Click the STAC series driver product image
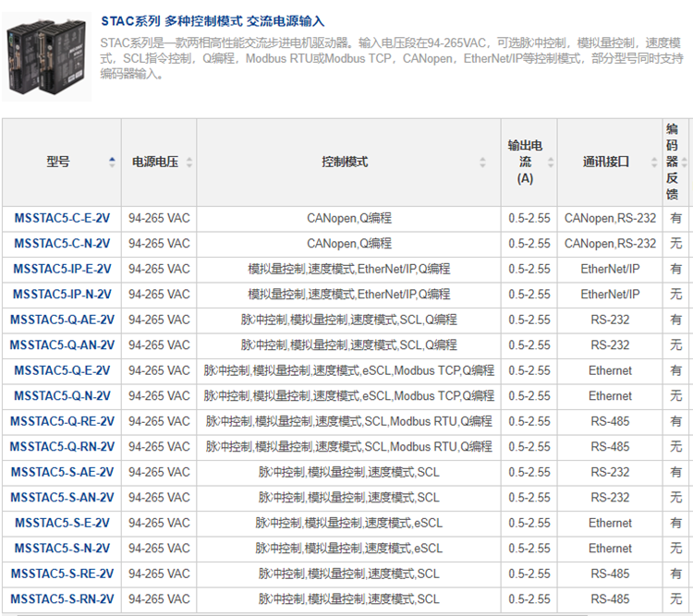The width and height of the screenshot is (693, 616). point(46,56)
